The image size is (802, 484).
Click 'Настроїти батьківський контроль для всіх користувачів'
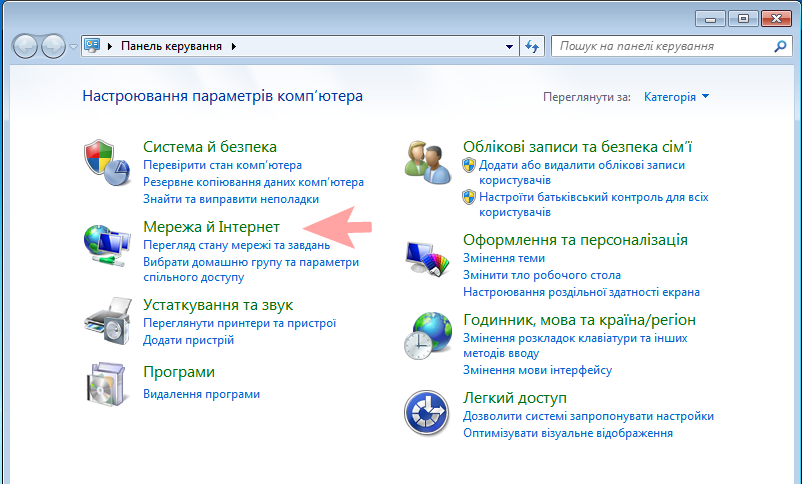coord(594,204)
